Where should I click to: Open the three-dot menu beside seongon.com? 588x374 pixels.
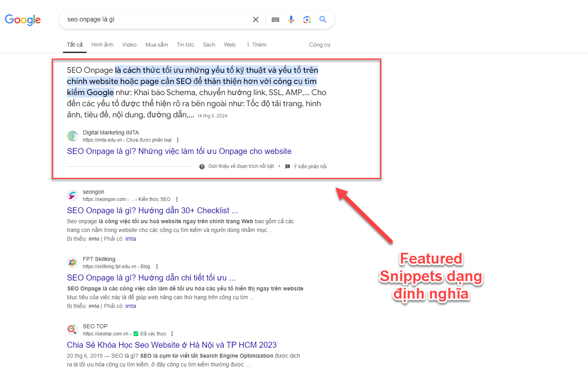(x=177, y=199)
